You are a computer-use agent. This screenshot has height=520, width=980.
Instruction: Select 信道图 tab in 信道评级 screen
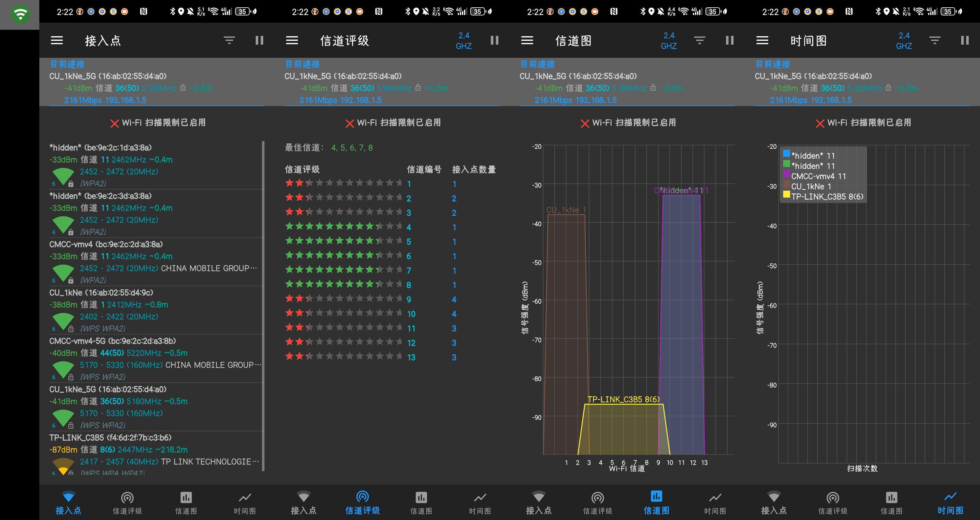(x=421, y=503)
